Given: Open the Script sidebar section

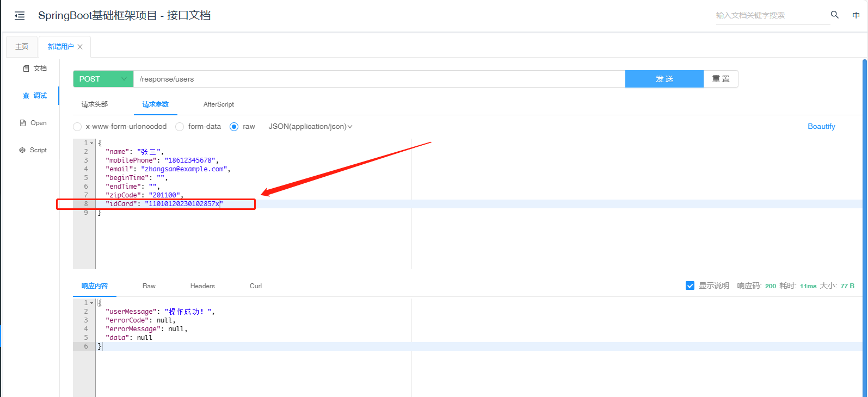Looking at the screenshot, I should [33, 150].
